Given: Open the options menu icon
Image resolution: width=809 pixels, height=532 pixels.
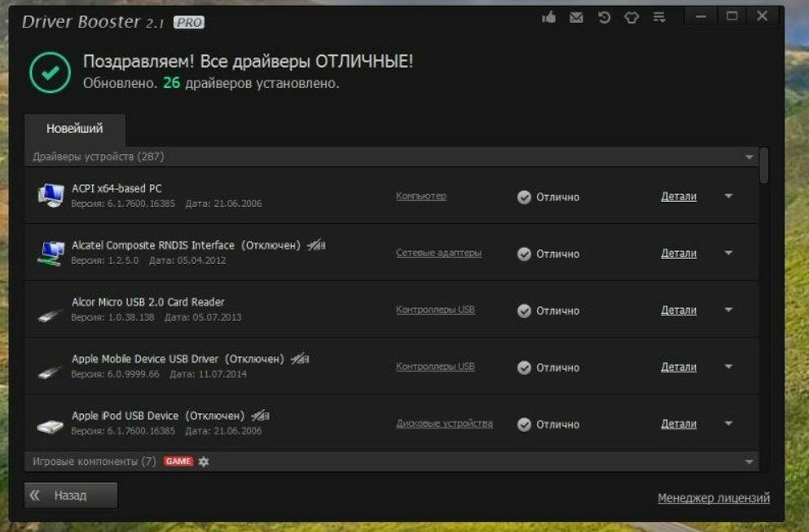Looking at the screenshot, I should pos(659,18).
